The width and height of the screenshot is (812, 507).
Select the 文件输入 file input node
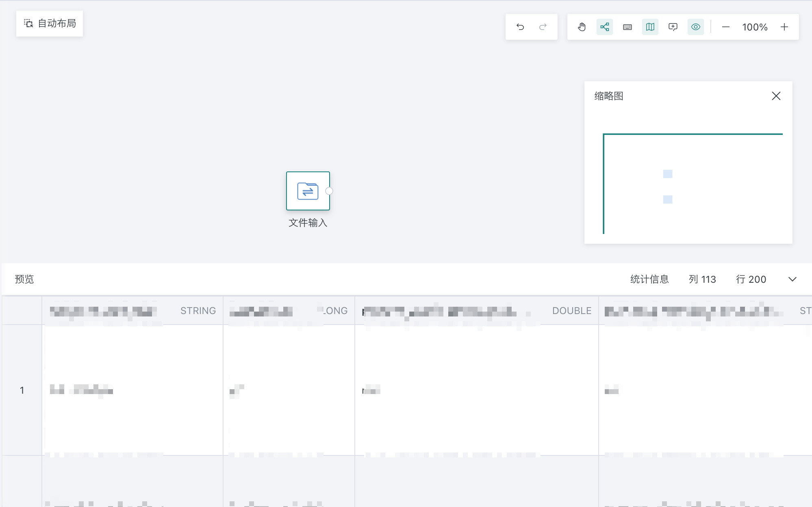(x=308, y=191)
